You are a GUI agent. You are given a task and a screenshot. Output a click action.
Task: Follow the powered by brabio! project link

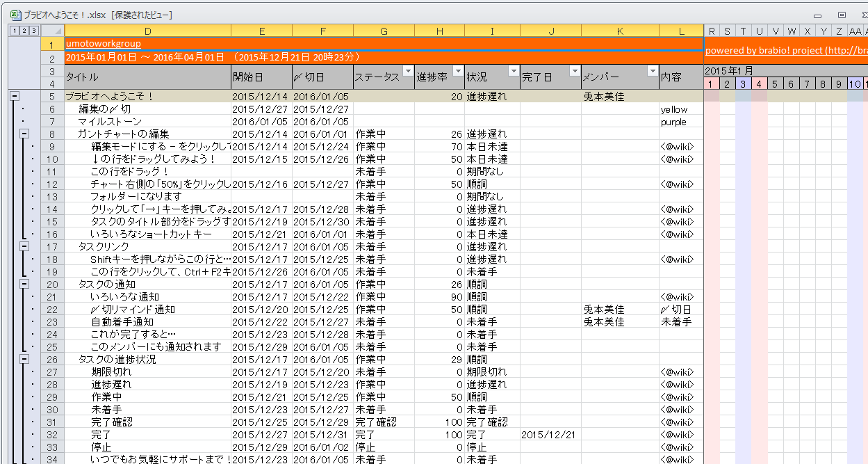(x=786, y=51)
